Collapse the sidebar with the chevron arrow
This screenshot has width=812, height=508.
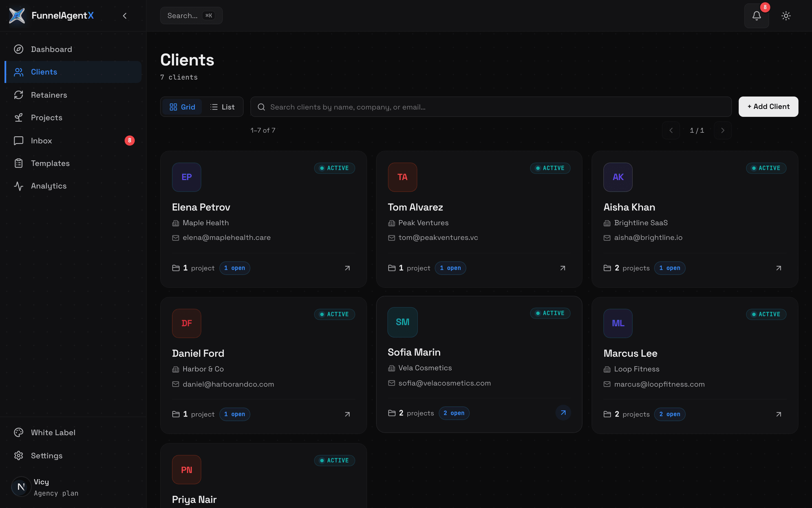[x=125, y=16]
